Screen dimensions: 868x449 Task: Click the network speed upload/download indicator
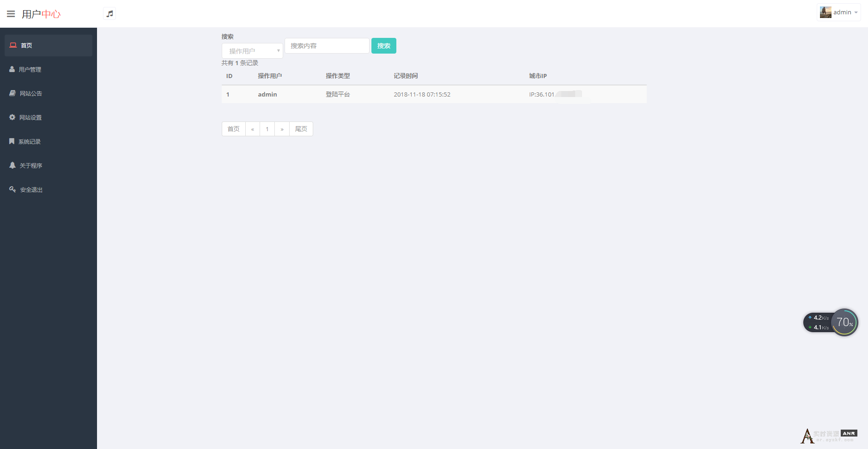click(x=819, y=322)
